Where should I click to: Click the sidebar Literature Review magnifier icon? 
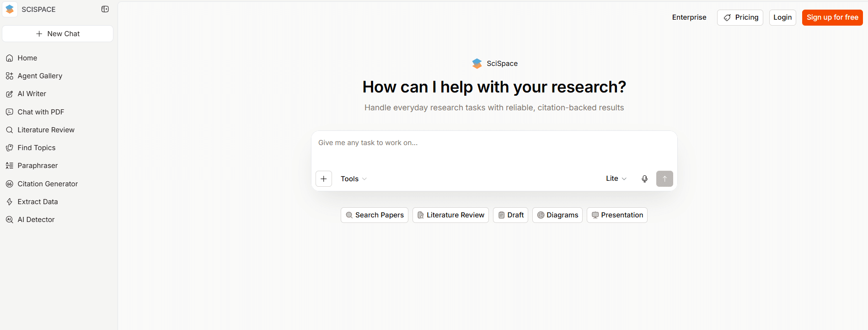point(9,130)
